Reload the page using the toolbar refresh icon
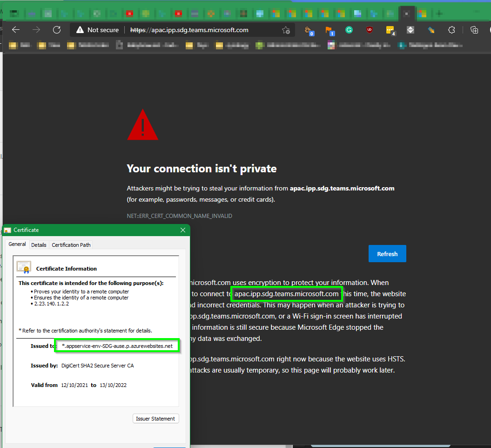The height and width of the screenshot is (448, 491). click(x=57, y=30)
